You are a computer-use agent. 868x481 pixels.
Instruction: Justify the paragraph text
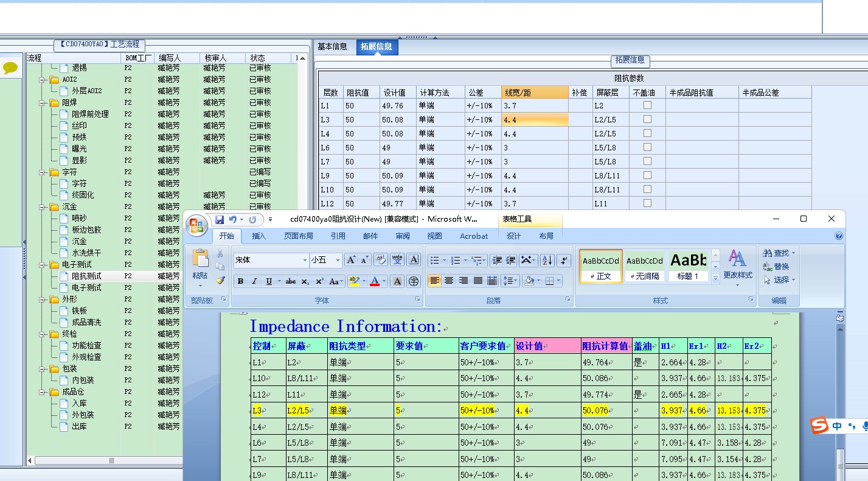click(478, 281)
